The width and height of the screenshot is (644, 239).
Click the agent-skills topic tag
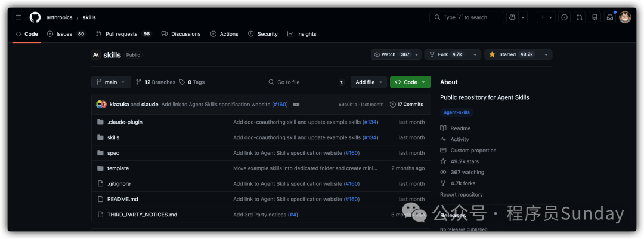(x=457, y=112)
